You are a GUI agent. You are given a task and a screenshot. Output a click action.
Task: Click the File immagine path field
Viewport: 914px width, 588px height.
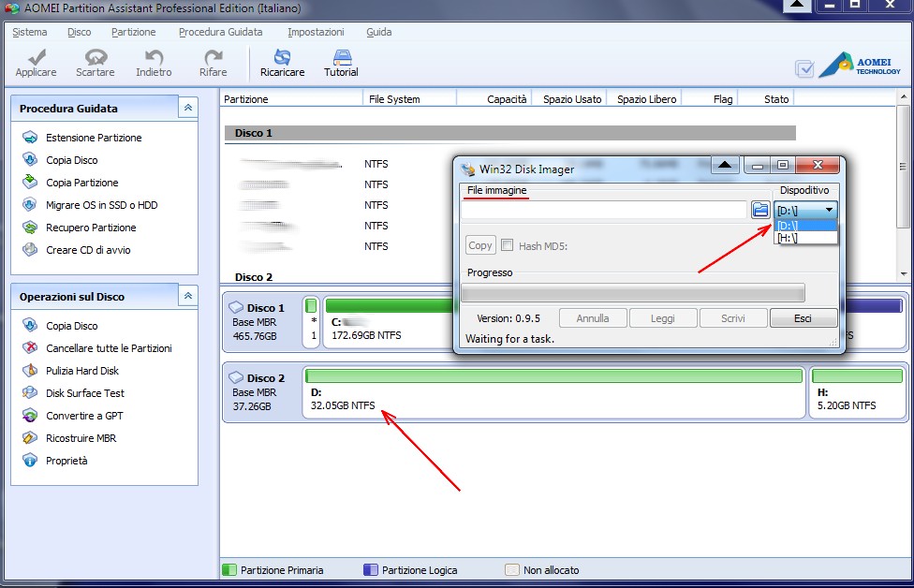pyautogui.click(x=603, y=211)
